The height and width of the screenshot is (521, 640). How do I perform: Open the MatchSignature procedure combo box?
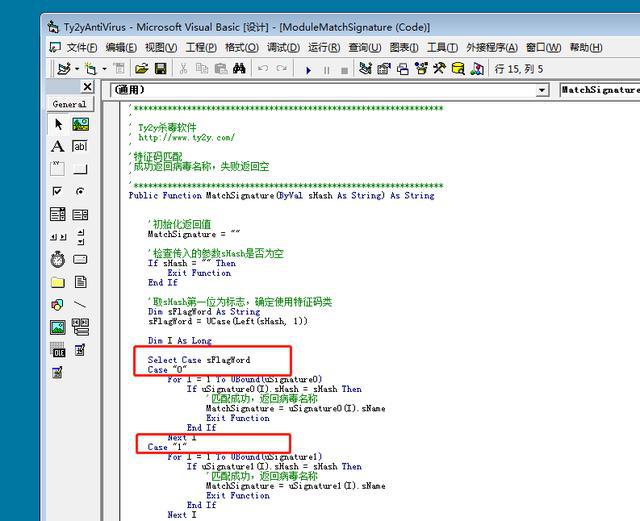pos(599,90)
